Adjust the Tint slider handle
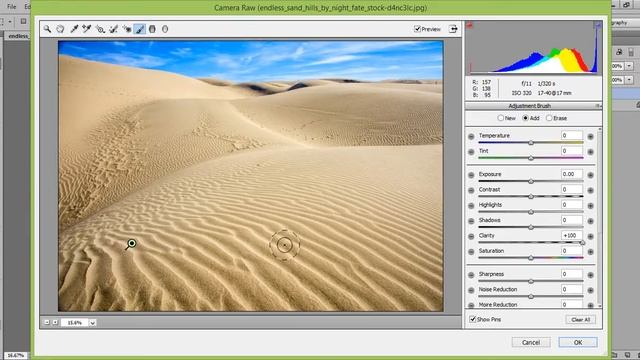This screenshot has height=360, width=640. pyautogui.click(x=531, y=158)
